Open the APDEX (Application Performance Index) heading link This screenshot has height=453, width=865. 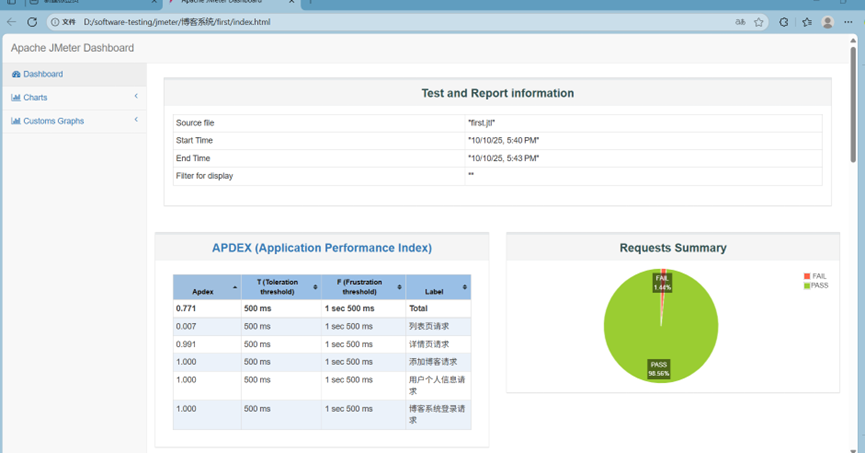(x=322, y=248)
